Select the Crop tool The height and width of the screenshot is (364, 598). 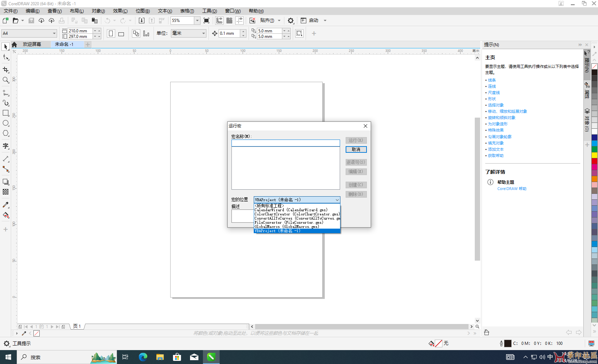coord(6,70)
